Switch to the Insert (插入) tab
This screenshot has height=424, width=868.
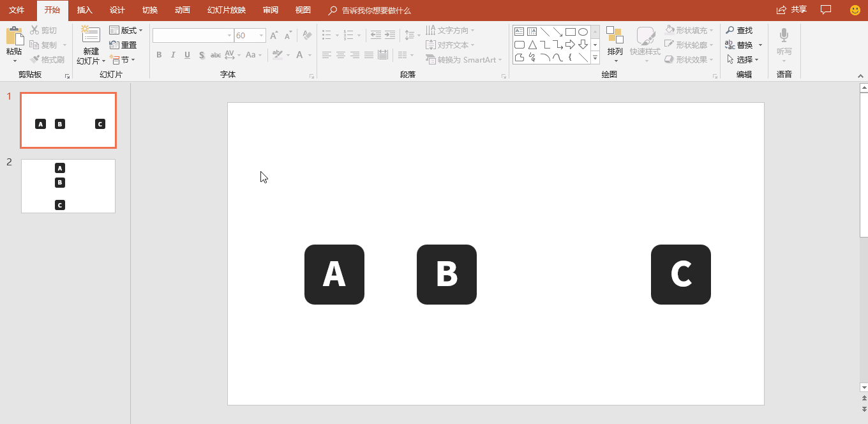[84, 10]
